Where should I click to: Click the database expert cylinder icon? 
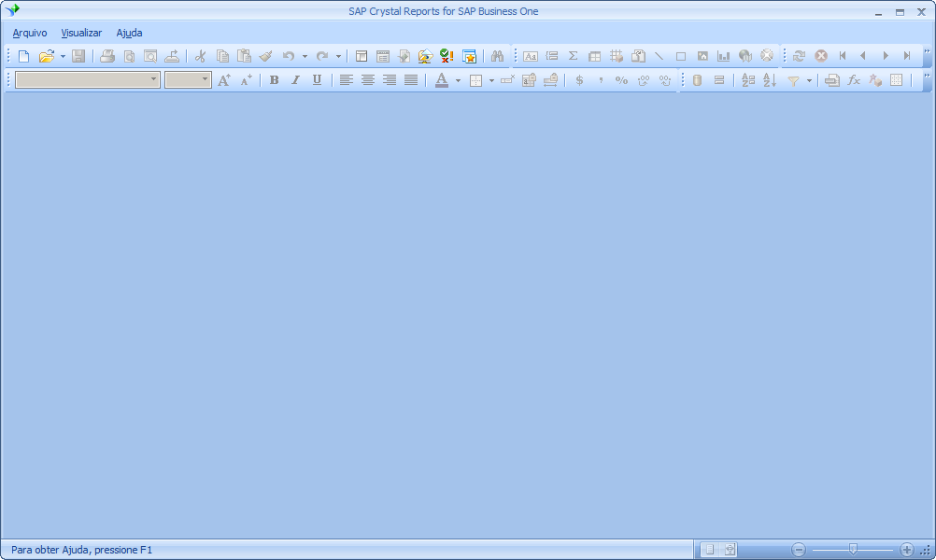[x=697, y=80]
